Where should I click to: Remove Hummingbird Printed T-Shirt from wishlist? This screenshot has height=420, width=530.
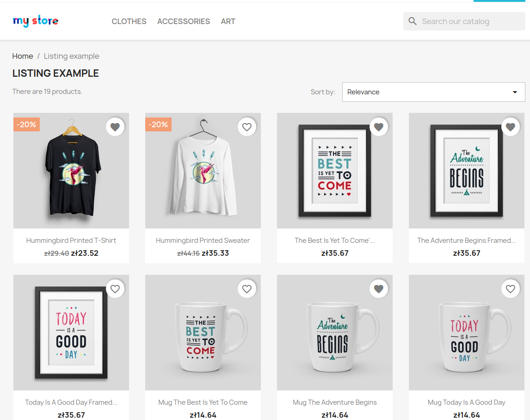(115, 127)
